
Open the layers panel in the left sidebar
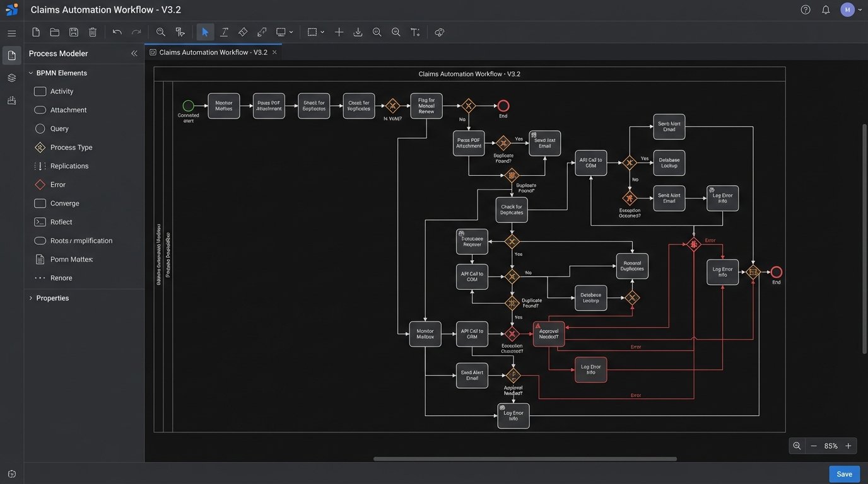(x=11, y=78)
